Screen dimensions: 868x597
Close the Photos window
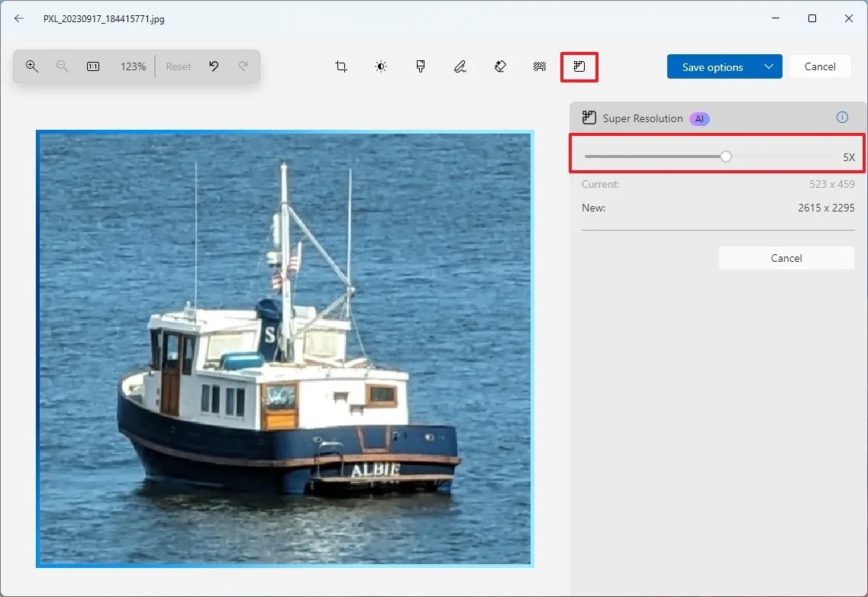tap(849, 18)
